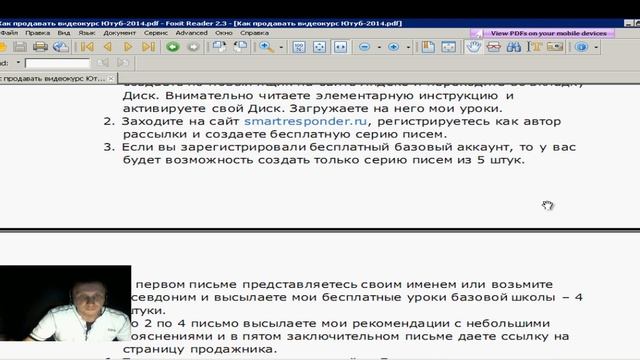The image size is (640, 360).
Task: Click the gray next view button
Action: (193, 47)
